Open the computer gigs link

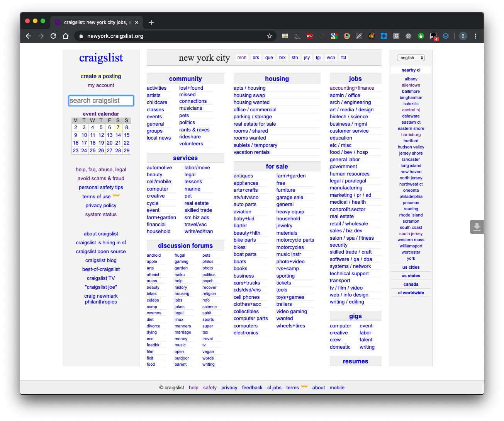(x=341, y=326)
